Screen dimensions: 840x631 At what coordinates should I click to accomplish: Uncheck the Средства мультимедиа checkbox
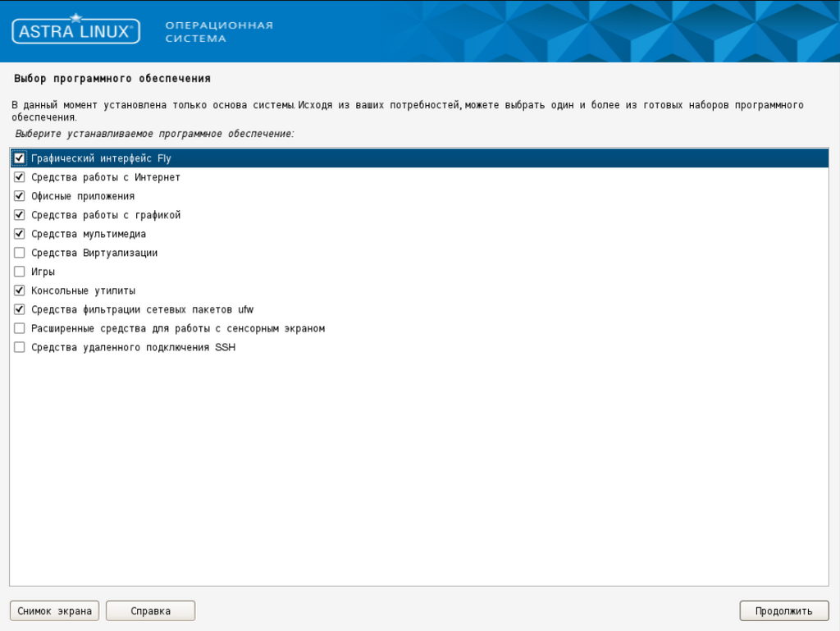[x=20, y=234]
